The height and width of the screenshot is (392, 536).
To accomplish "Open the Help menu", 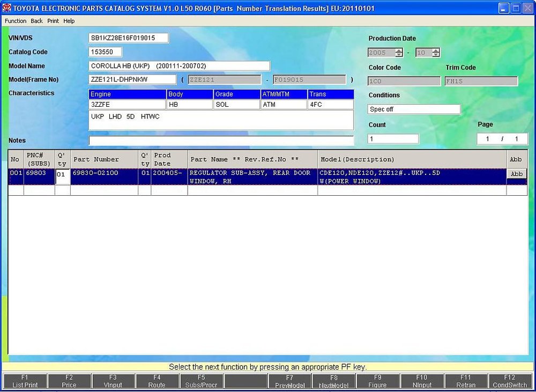I will [x=69, y=21].
